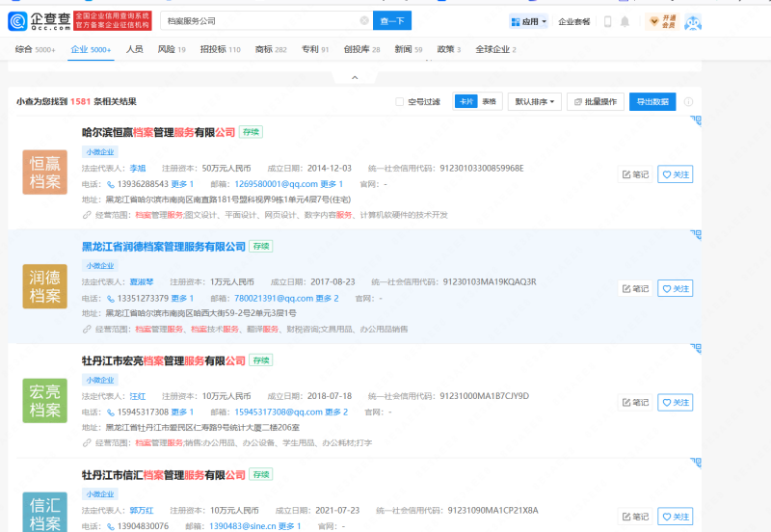Click the info icon beside 导出数据
The height and width of the screenshot is (532, 771).
coord(688,102)
